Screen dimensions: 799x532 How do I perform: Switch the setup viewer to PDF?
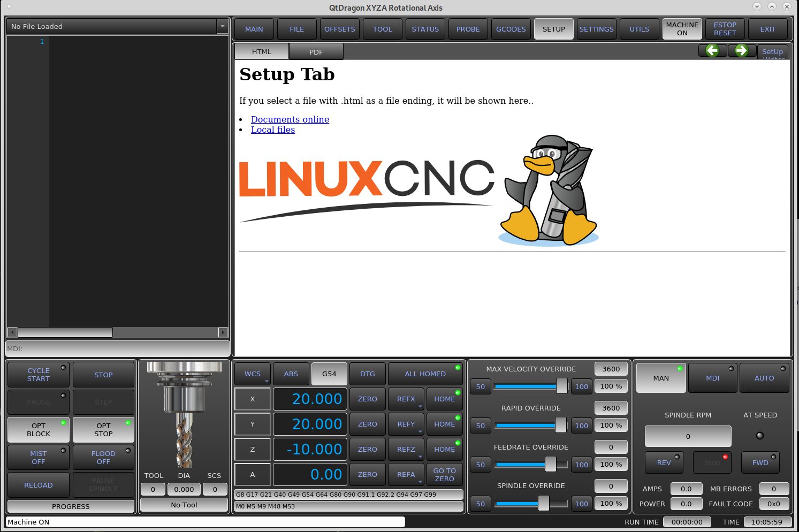click(316, 52)
